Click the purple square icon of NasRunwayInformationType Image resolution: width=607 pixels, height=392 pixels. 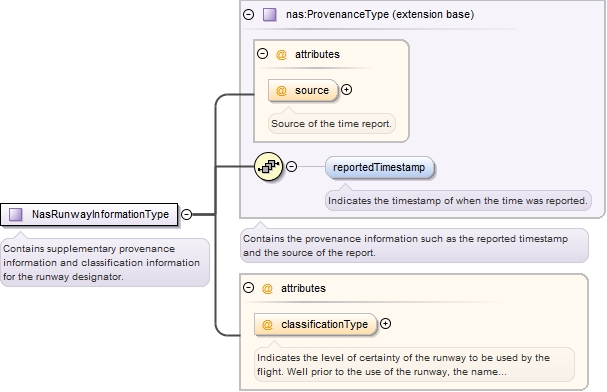pyautogui.click(x=16, y=214)
